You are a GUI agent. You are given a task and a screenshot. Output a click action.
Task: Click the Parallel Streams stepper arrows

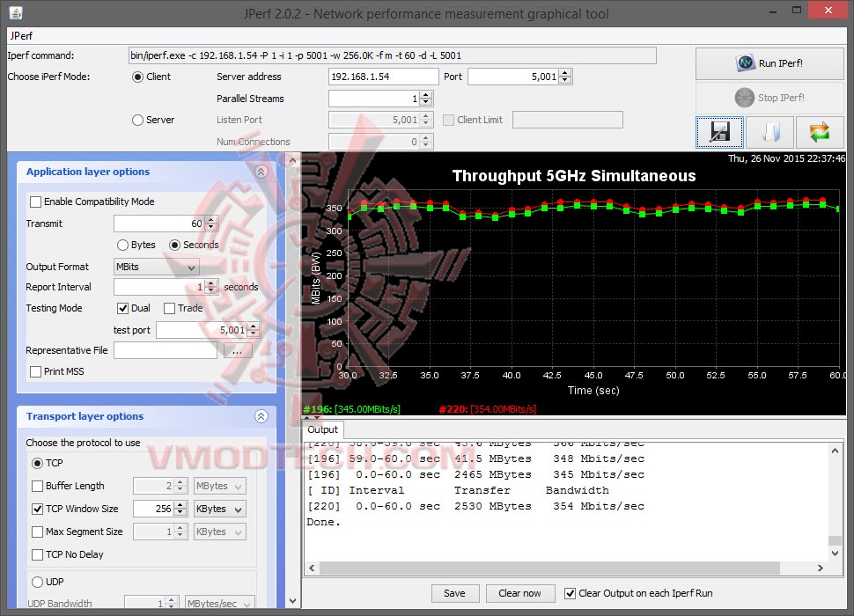coord(426,99)
